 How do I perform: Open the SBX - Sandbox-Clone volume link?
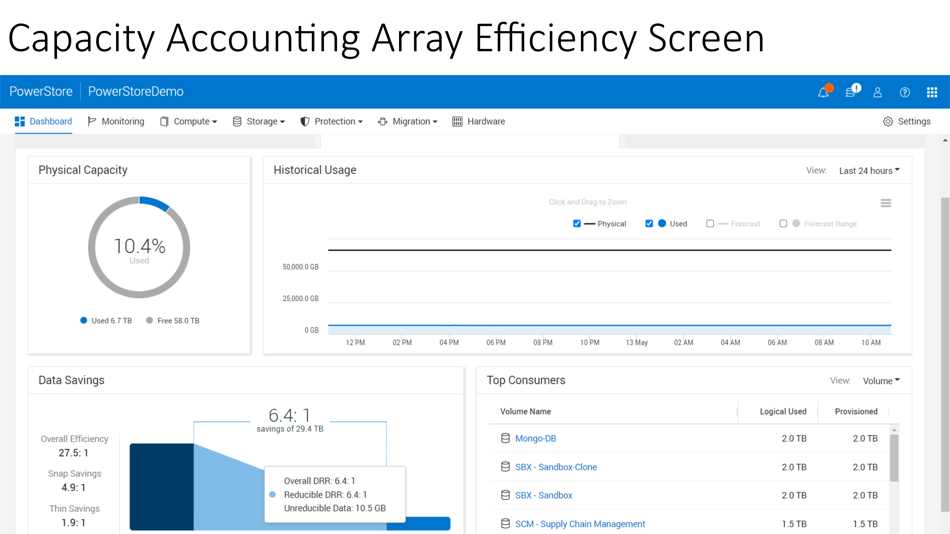(x=555, y=467)
